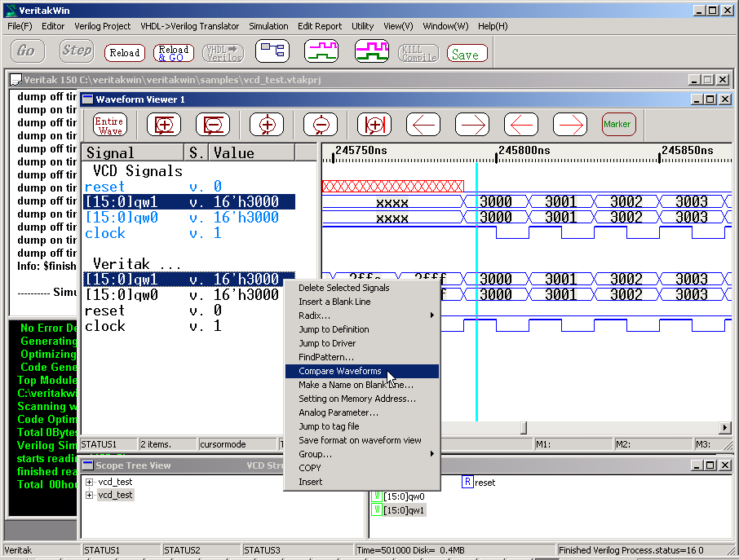
Task: Click the square minus zoom-out icon
Action: (x=213, y=125)
